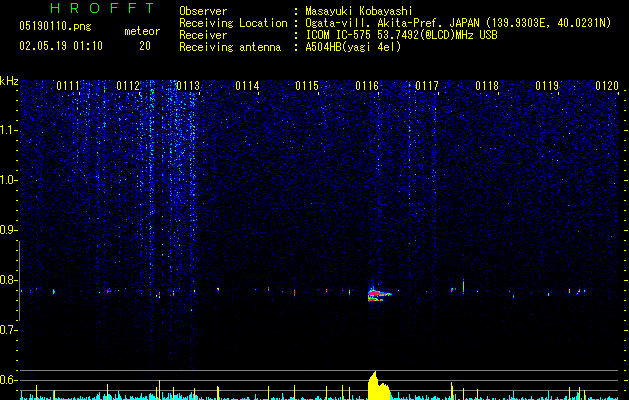
Task: Click the 0117 time marker
Action: (x=427, y=86)
